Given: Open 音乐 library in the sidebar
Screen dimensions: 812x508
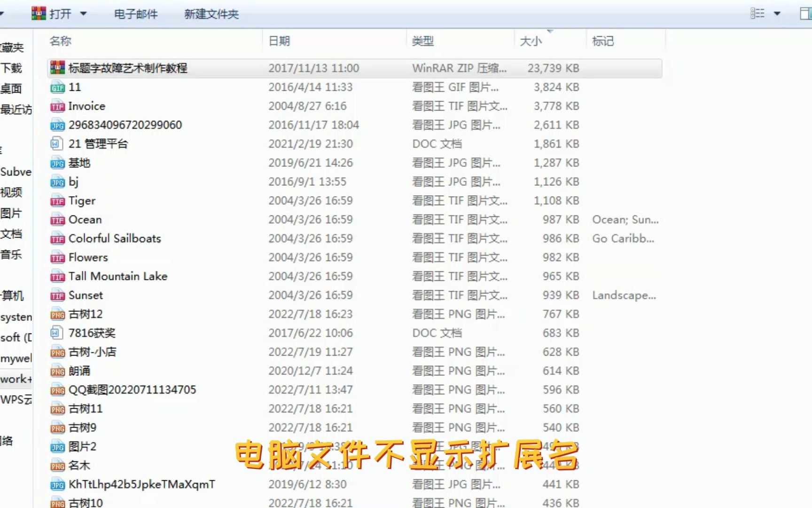Looking at the screenshot, I should 11,254.
